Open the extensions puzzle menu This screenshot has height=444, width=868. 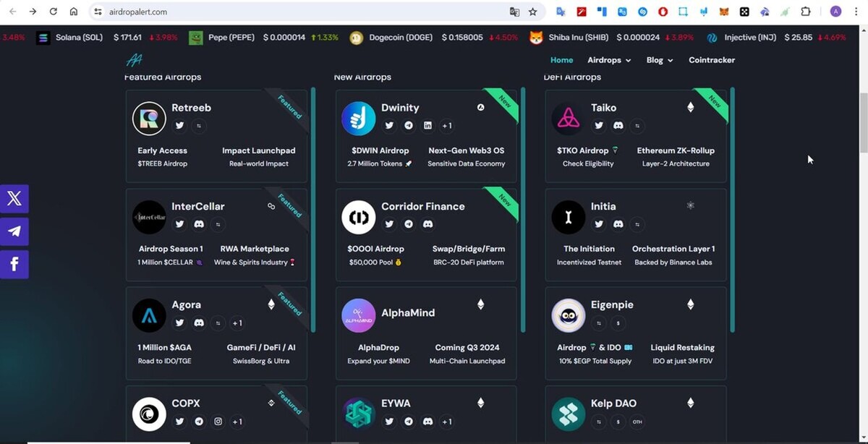[806, 12]
